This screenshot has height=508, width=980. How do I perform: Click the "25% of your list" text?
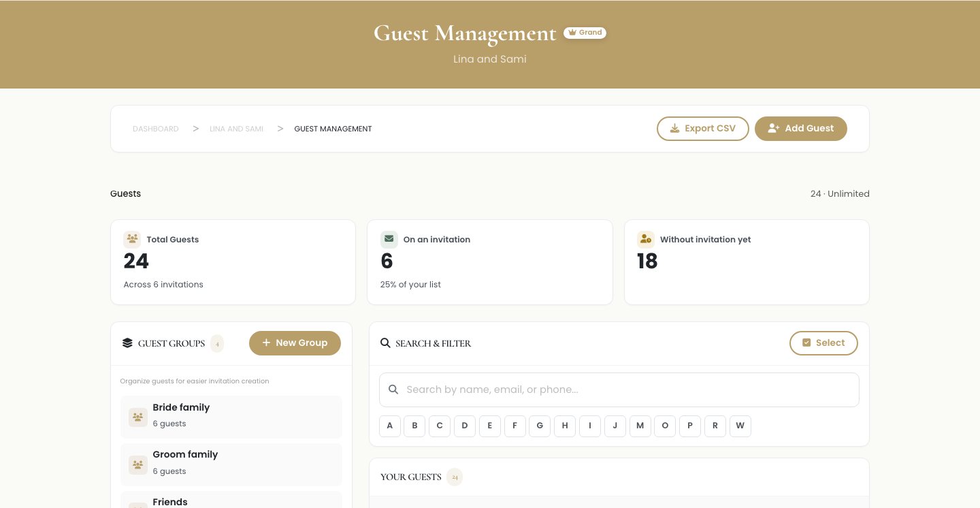tap(410, 285)
